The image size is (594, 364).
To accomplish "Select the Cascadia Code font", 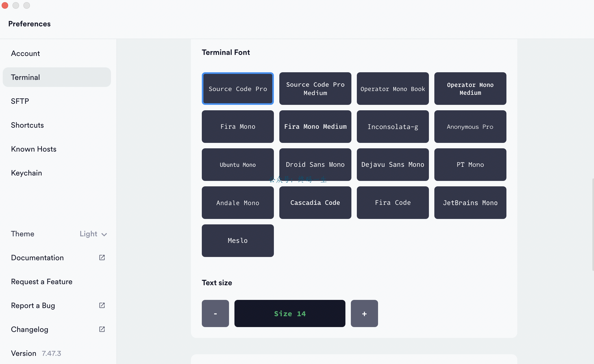I will (315, 203).
